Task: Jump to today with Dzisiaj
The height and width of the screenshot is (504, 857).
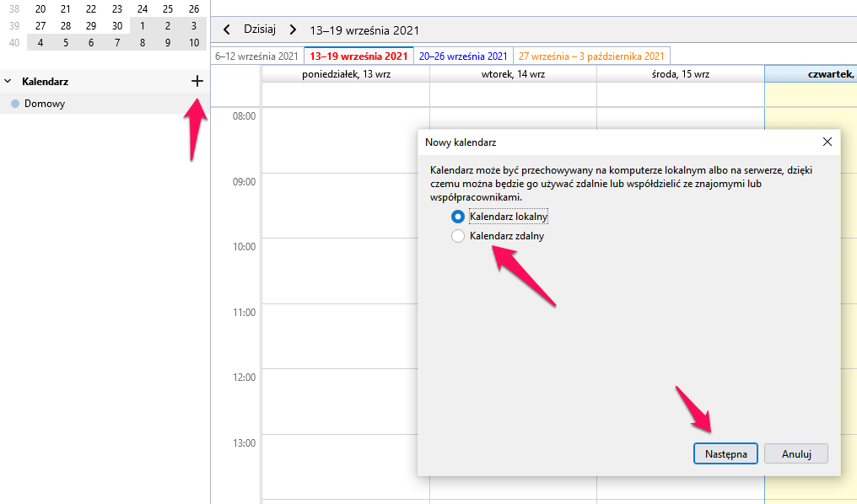Action: pyautogui.click(x=260, y=29)
